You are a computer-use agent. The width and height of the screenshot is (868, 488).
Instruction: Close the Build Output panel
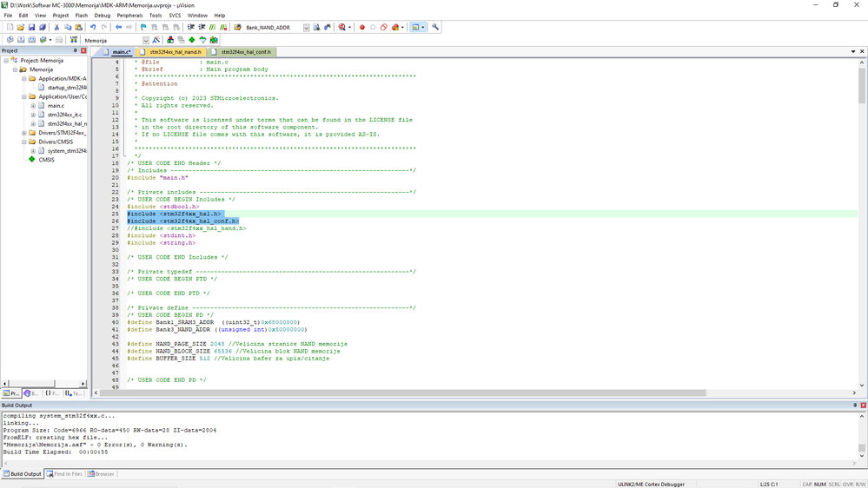(x=863, y=405)
